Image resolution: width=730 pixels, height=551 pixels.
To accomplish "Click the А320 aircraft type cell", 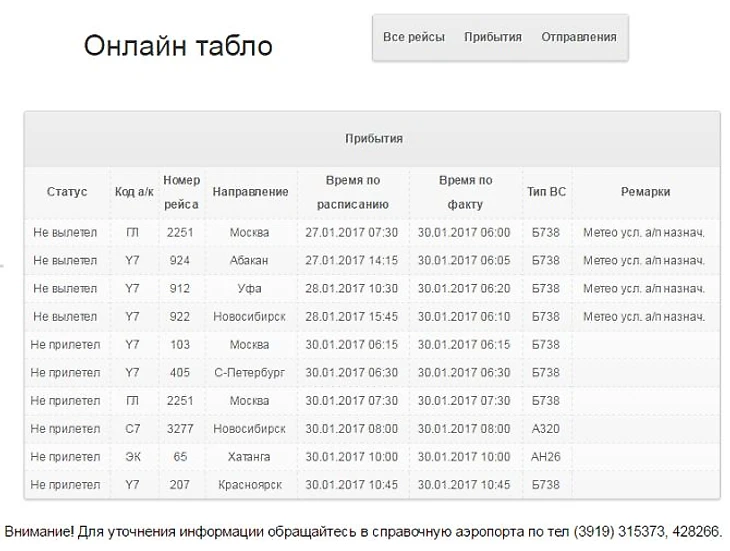I will coord(546,429).
